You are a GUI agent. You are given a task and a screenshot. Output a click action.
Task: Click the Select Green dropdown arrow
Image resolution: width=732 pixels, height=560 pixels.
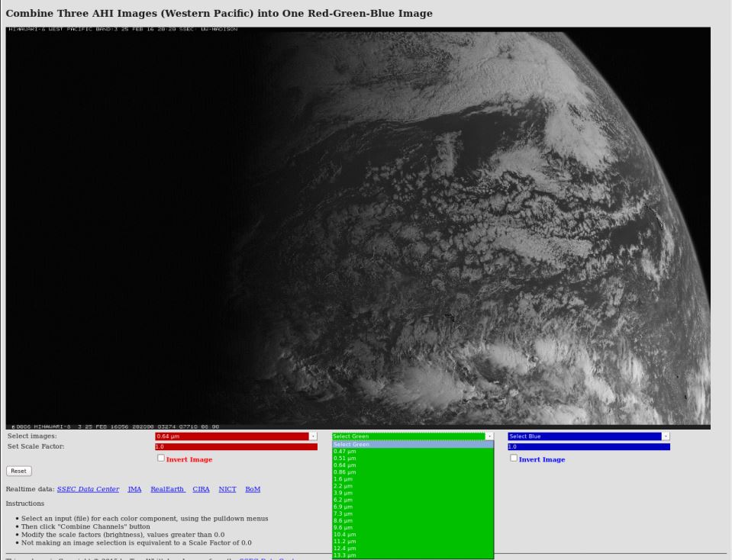tap(489, 436)
